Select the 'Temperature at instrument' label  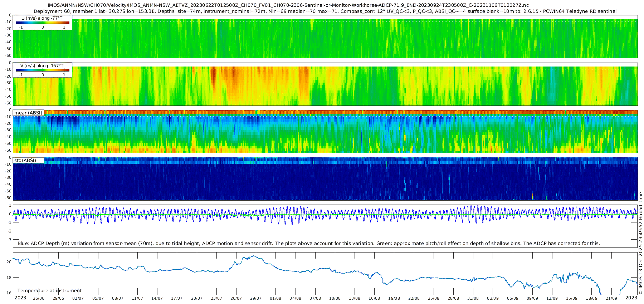click(x=49, y=291)
